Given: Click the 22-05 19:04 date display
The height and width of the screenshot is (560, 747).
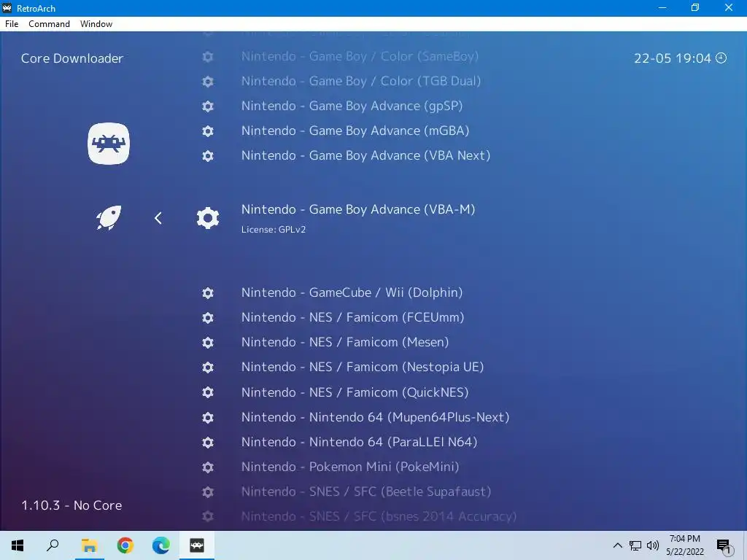Looking at the screenshot, I should 672,58.
